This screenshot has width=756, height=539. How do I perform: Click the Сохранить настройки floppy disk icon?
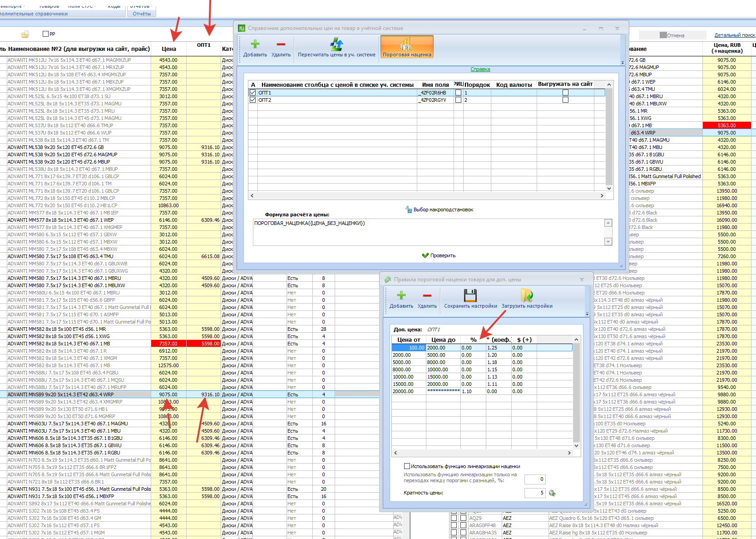[x=470, y=295]
